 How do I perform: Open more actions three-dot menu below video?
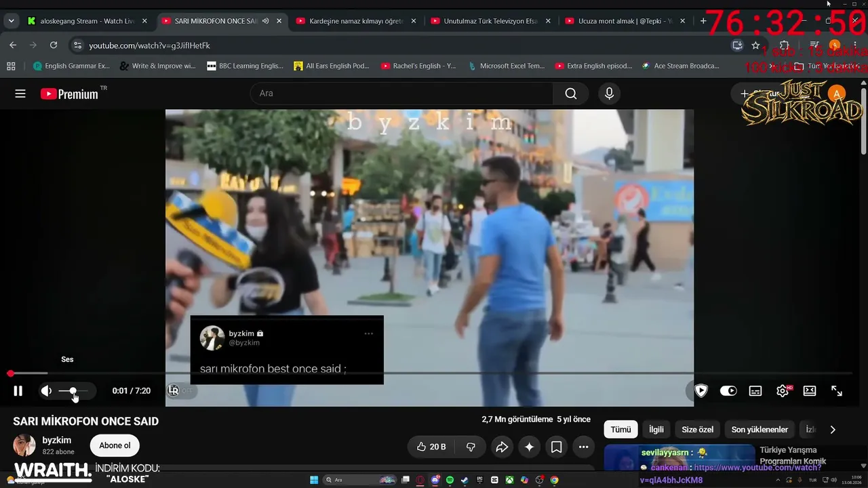click(584, 447)
